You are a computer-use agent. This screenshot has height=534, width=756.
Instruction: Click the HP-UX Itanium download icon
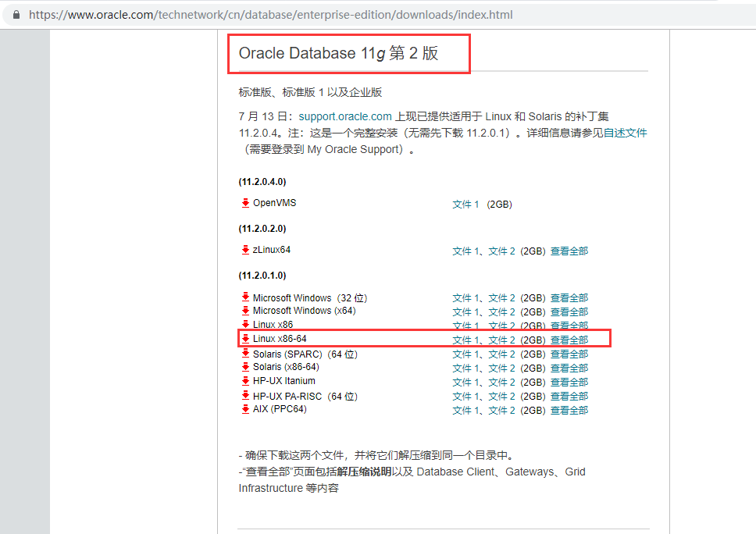click(x=246, y=382)
